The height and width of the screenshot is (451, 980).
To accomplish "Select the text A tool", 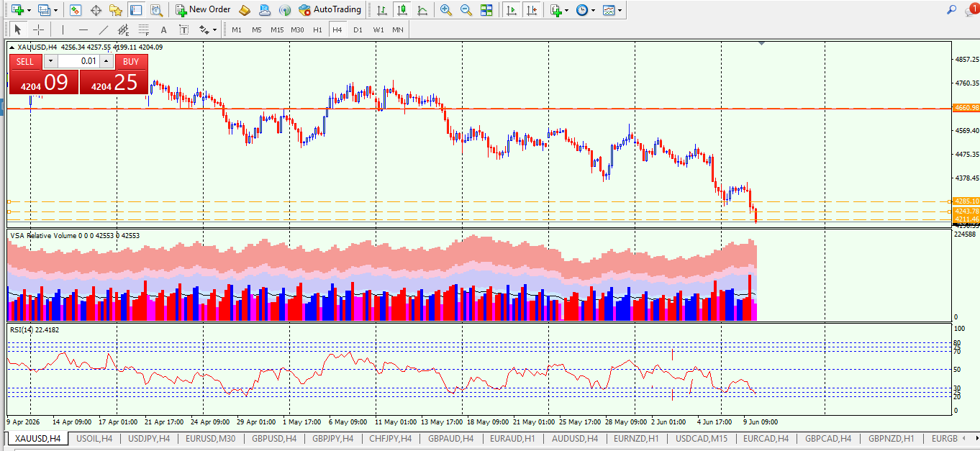I will 163,29.
